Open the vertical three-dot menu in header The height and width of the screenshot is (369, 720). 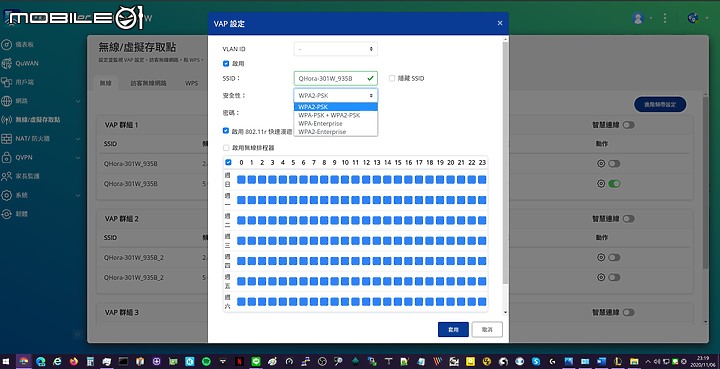(x=665, y=18)
